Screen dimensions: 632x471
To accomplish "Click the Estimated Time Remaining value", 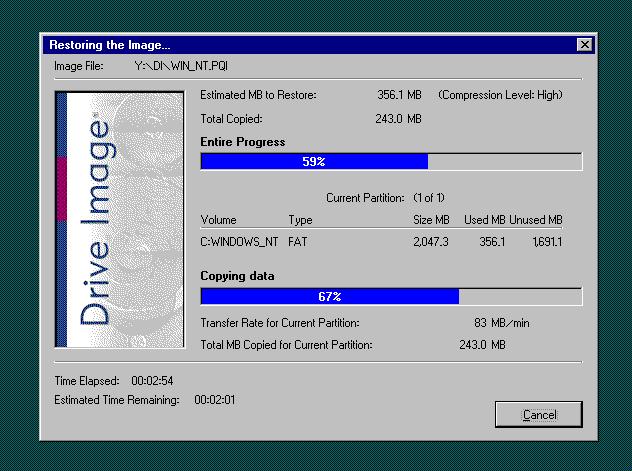I will (x=215, y=400).
